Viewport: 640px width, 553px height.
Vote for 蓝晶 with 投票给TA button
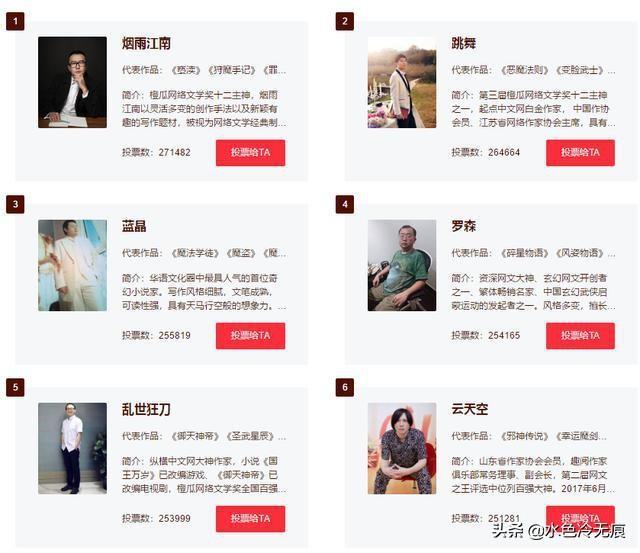click(x=250, y=335)
